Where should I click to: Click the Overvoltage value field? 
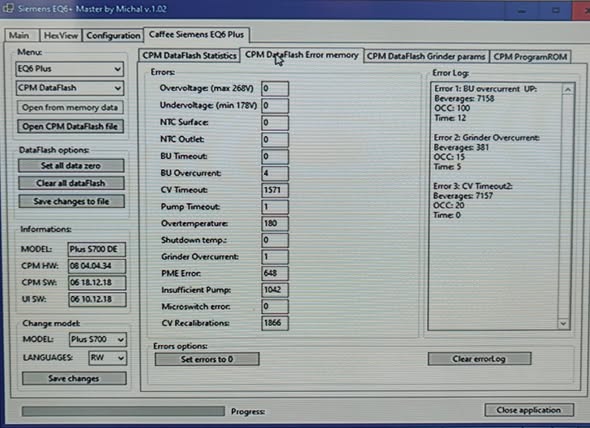point(275,88)
